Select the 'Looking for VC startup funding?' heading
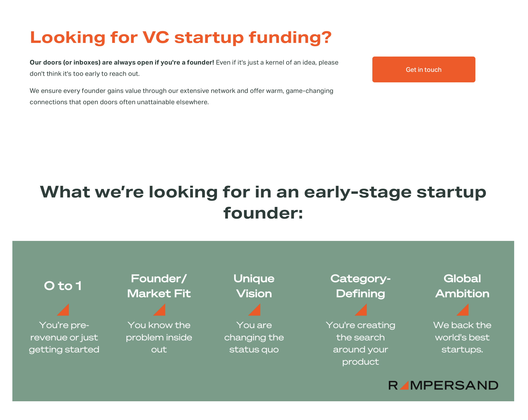 point(181,38)
